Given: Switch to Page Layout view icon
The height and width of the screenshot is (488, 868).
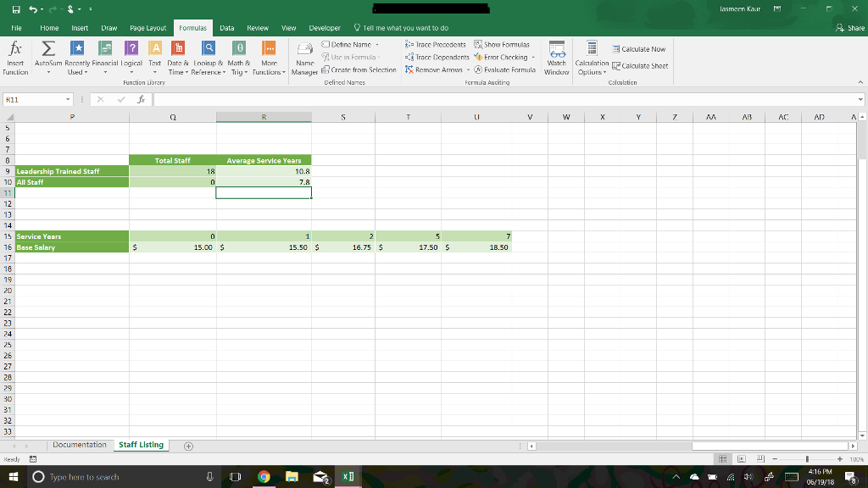Looking at the screenshot, I should click(x=742, y=459).
